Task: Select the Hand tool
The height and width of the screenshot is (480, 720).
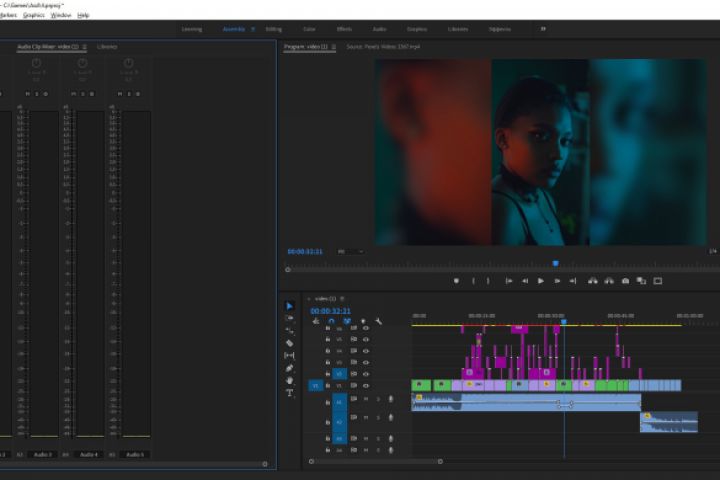Action: (289, 380)
